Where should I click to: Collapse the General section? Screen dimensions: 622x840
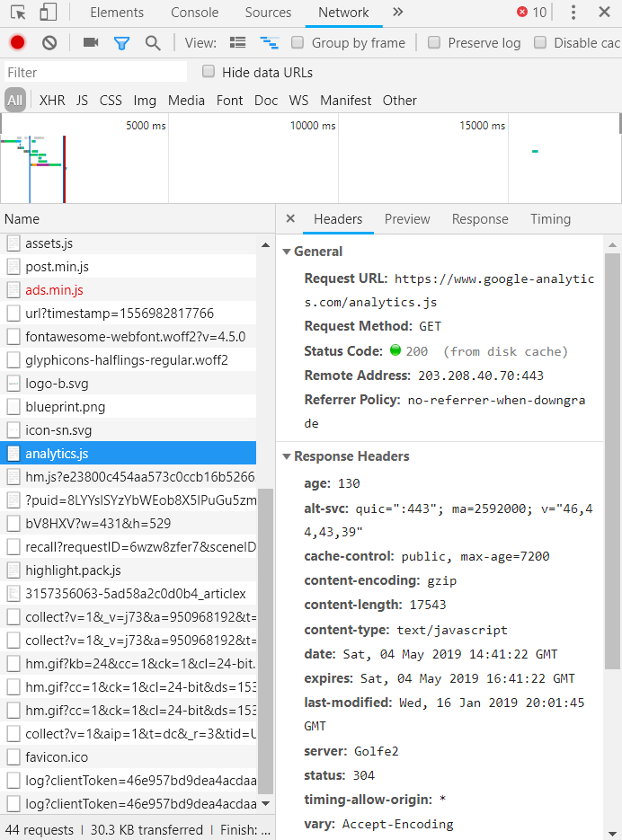click(287, 252)
